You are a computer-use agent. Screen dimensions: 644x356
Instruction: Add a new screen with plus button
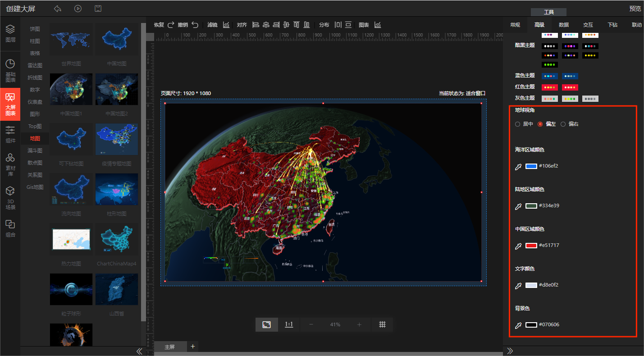193,347
